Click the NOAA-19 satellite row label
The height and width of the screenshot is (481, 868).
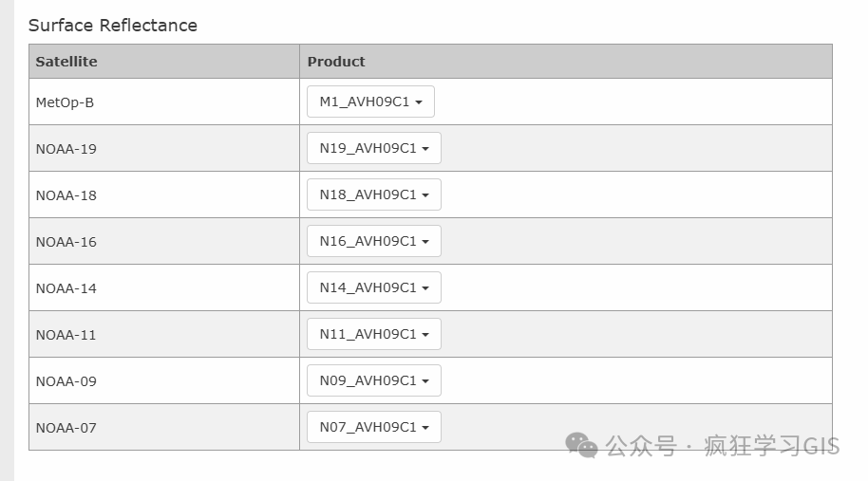(66, 149)
